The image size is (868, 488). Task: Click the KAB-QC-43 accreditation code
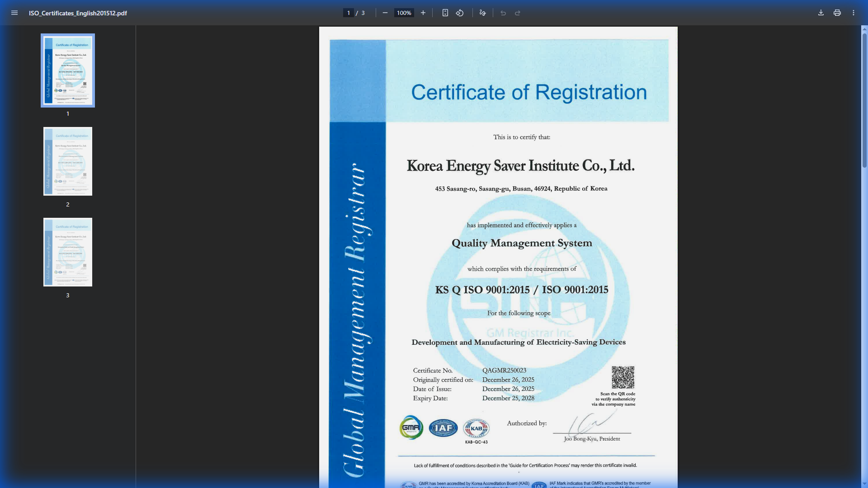click(476, 442)
